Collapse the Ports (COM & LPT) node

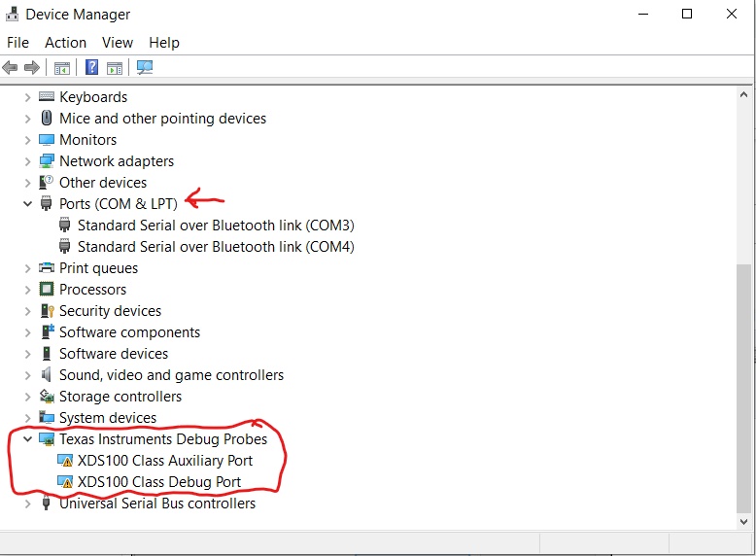(27, 204)
